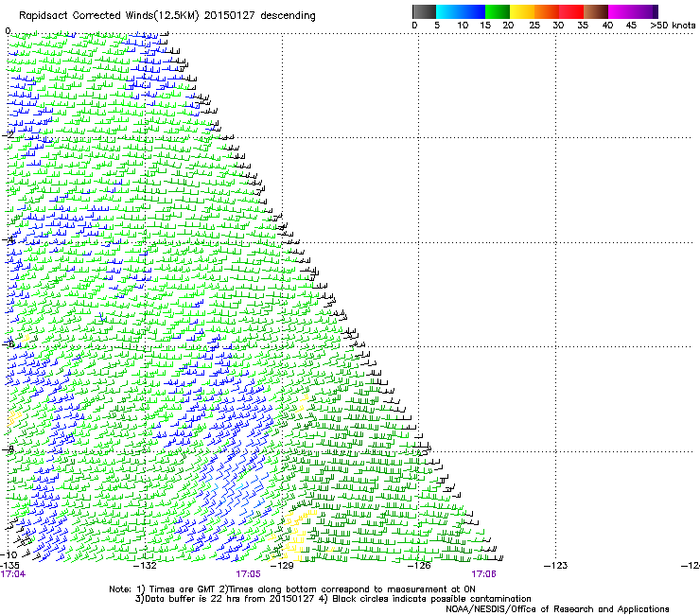Pick the orange 25-30 knots legend segment
This screenshot has width=700, height=615.
(547, 11)
